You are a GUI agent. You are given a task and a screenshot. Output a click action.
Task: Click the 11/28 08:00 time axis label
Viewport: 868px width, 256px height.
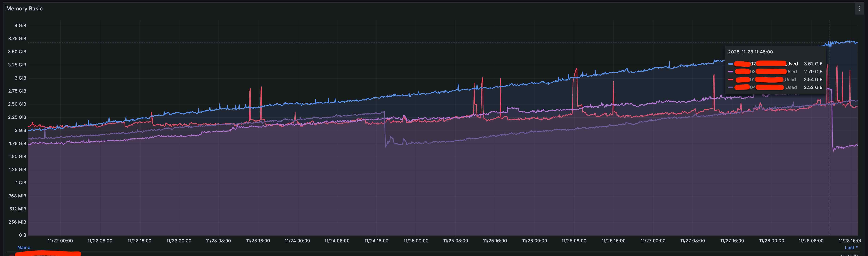[x=811, y=241]
